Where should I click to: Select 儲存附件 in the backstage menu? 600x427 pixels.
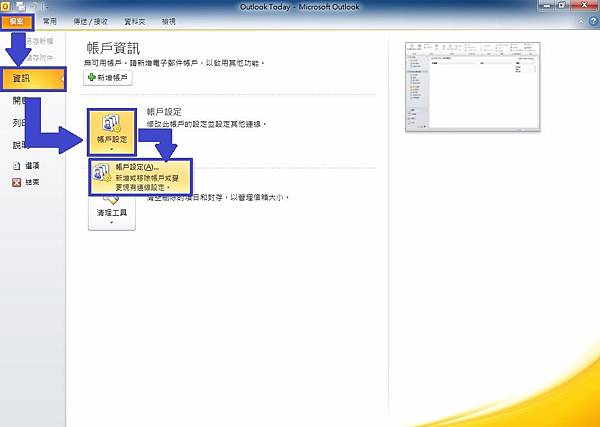[39, 58]
